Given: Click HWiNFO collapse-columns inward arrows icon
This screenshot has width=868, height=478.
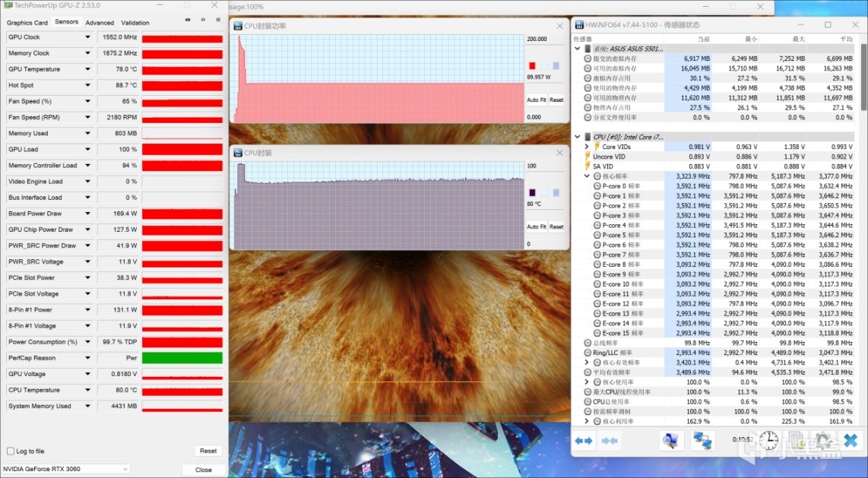Looking at the screenshot, I should [x=610, y=441].
